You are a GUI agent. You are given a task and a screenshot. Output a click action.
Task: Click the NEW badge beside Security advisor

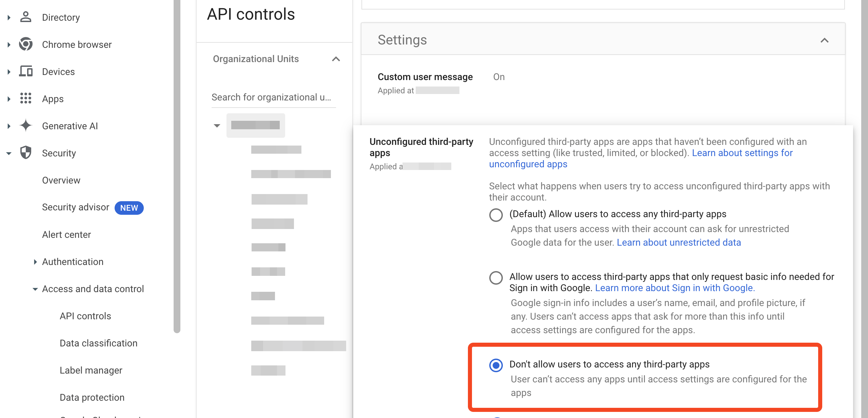129,208
